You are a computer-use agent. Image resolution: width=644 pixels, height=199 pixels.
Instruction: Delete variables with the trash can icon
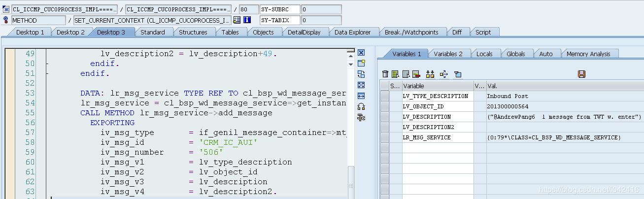click(385, 74)
